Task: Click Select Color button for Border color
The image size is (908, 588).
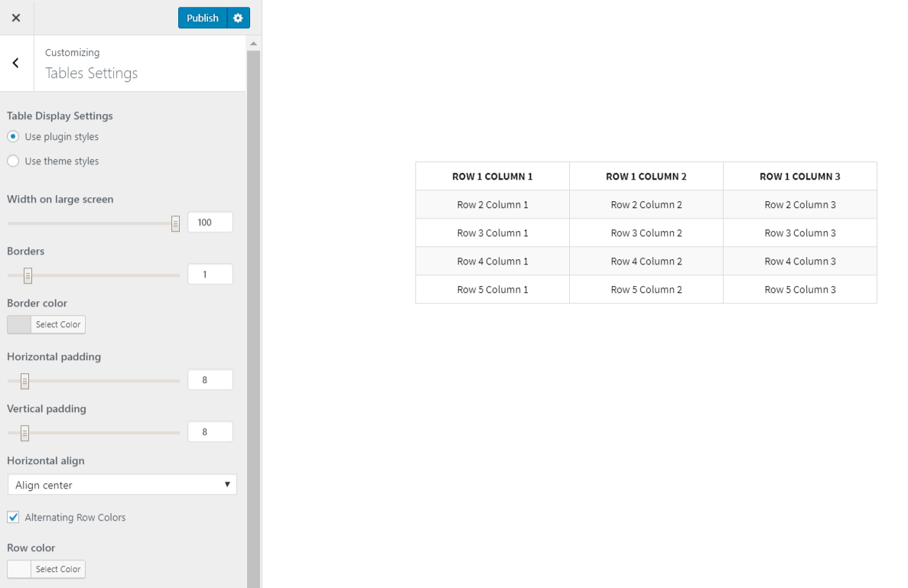Action: coord(58,325)
